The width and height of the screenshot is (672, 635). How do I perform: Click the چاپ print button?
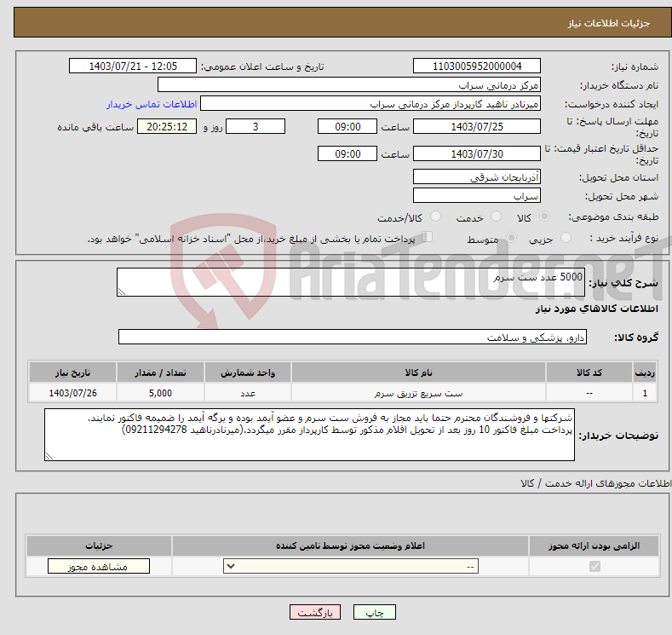pos(375,612)
